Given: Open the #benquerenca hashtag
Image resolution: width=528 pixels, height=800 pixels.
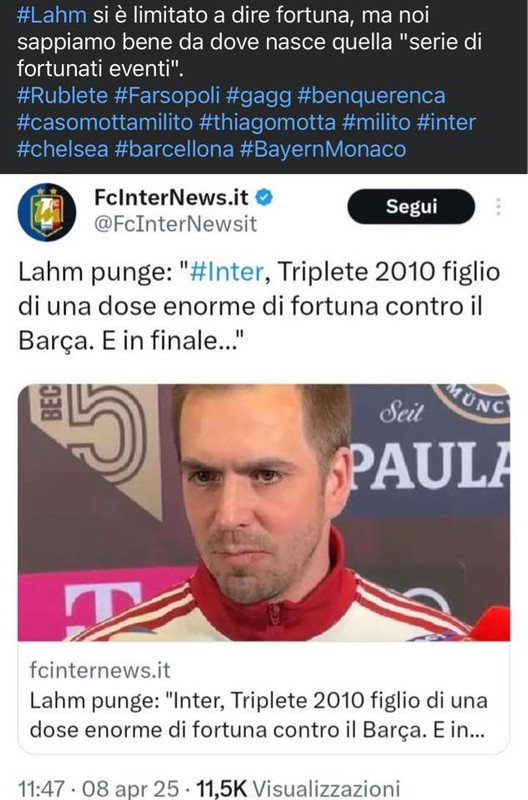Looking at the screenshot, I should point(371,95).
